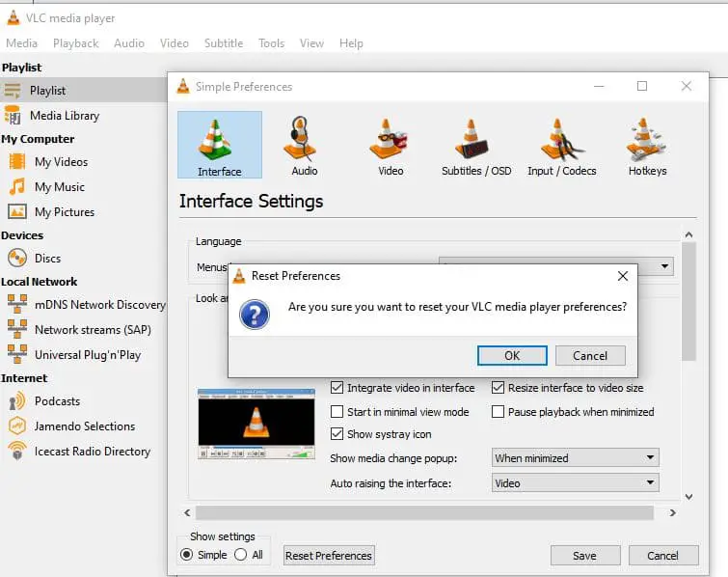This screenshot has height=577, width=728.
Task: Uncheck Integrate video in interface
Action: pos(337,388)
